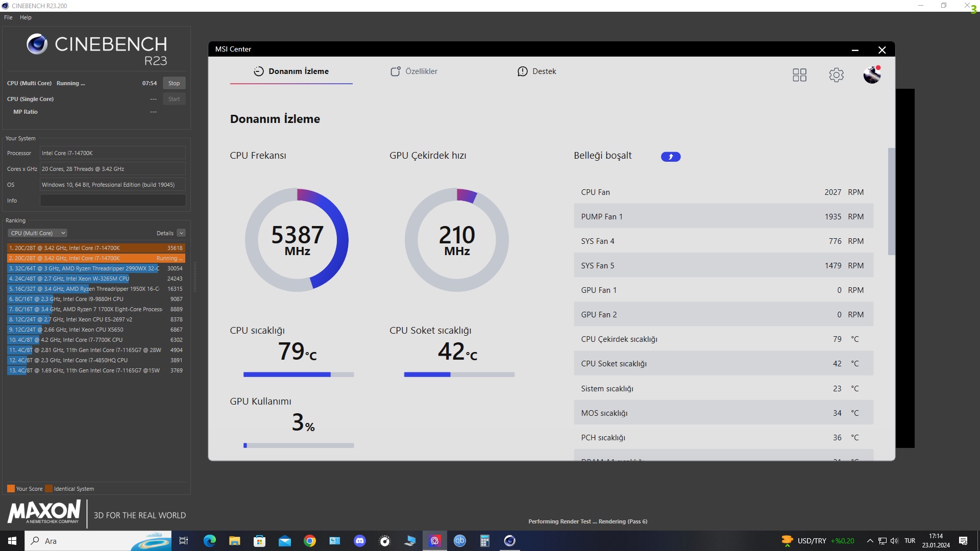980x551 pixels.
Task: Open the notification center icon
Action: coord(963,541)
